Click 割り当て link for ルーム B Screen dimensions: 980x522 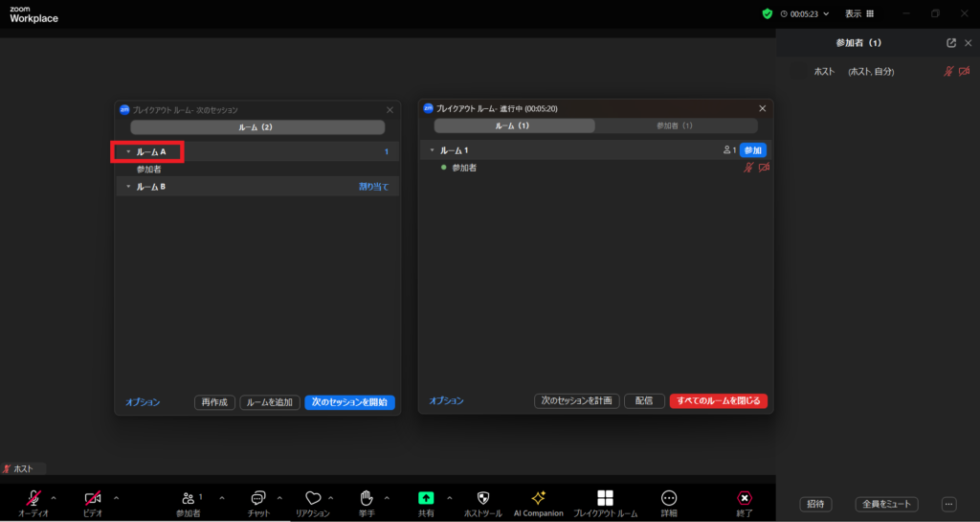[373, 187]
